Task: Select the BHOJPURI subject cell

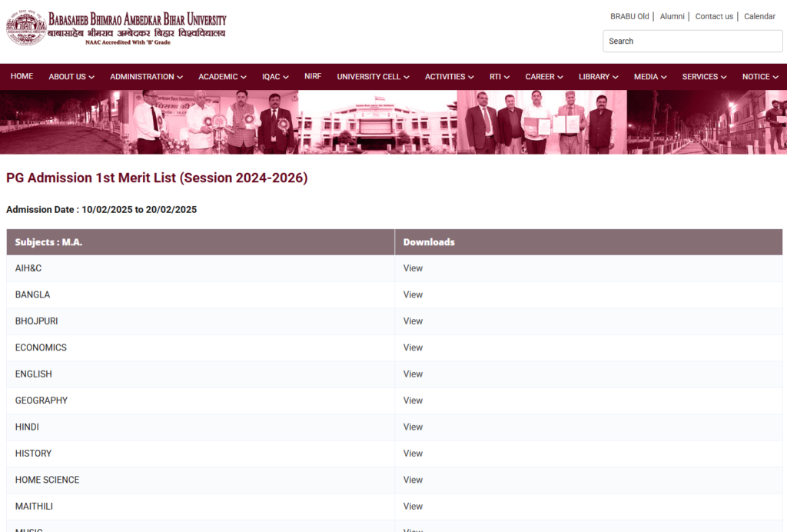Action: 201,321
